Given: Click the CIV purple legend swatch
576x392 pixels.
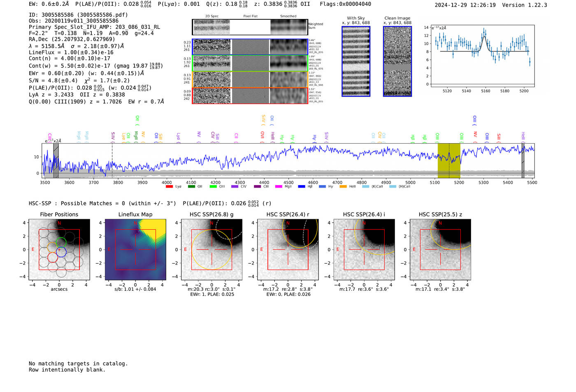Looking at the screenshot, I should coord(235,187).
